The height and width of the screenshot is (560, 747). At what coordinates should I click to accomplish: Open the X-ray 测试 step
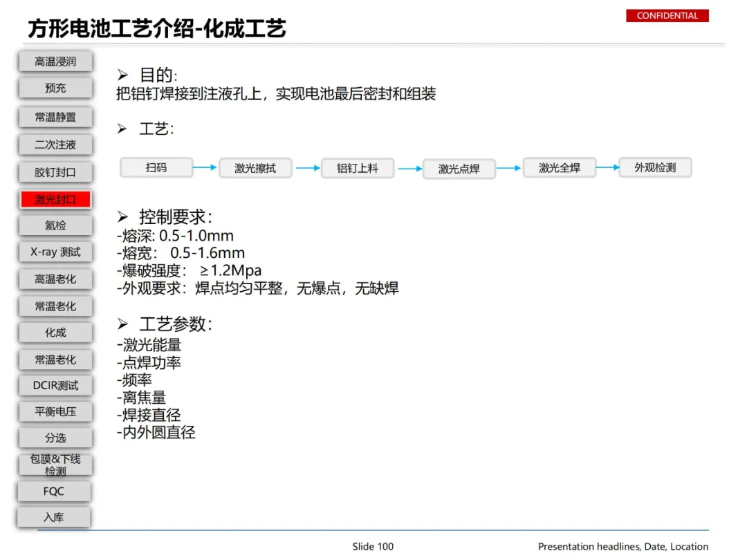click(x=55, y=252)
